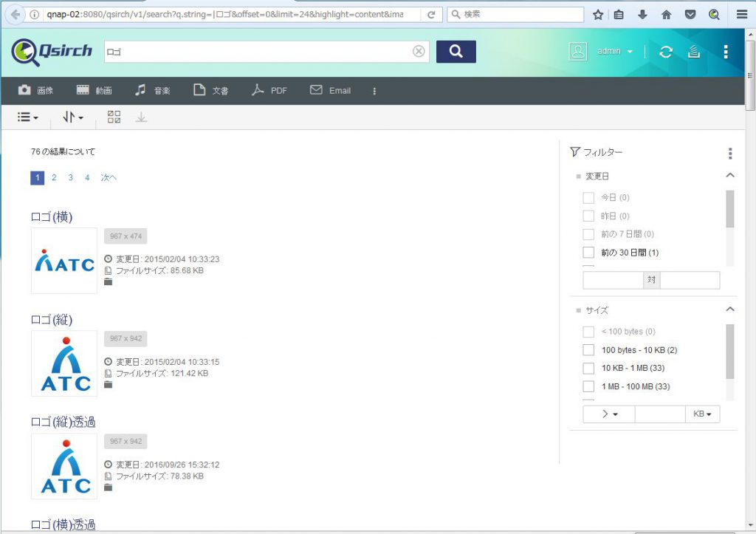Filter results by 音楽 (music)
This screenshot has height=534, width=756.
point(152,90)
